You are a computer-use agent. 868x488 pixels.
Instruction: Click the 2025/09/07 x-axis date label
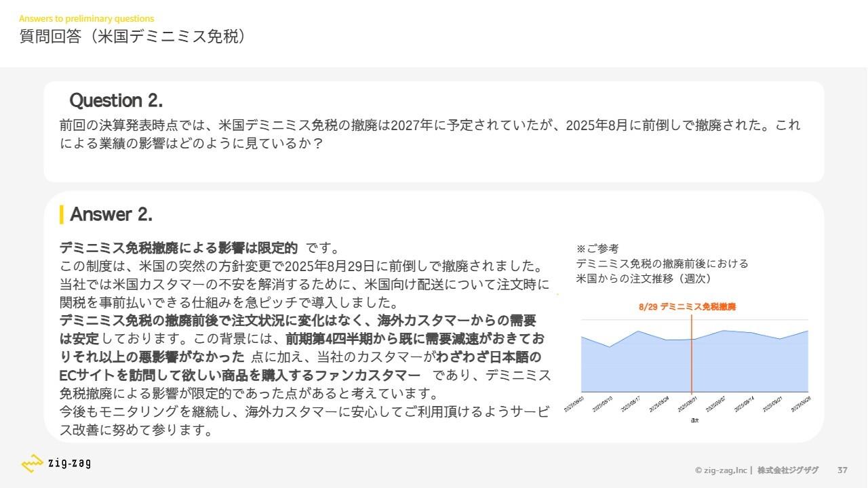(715, 405)
